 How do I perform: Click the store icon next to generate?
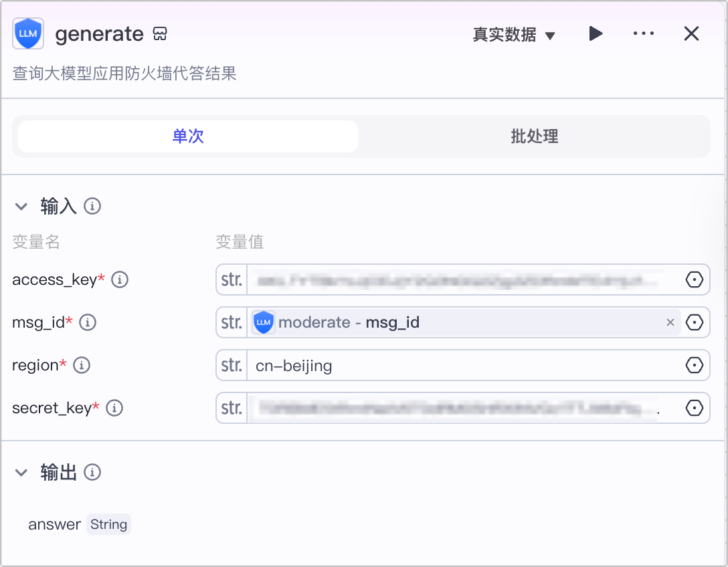[x=160, y=34]
